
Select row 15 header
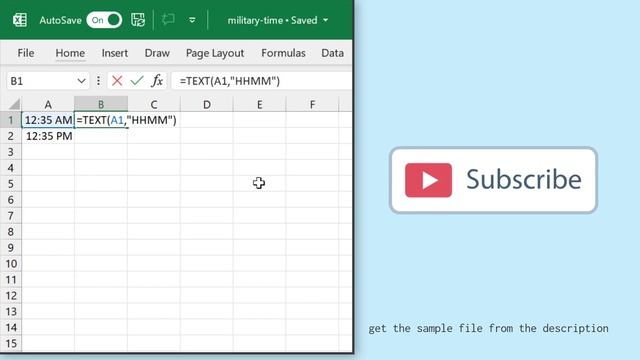[x=11, y=343]
